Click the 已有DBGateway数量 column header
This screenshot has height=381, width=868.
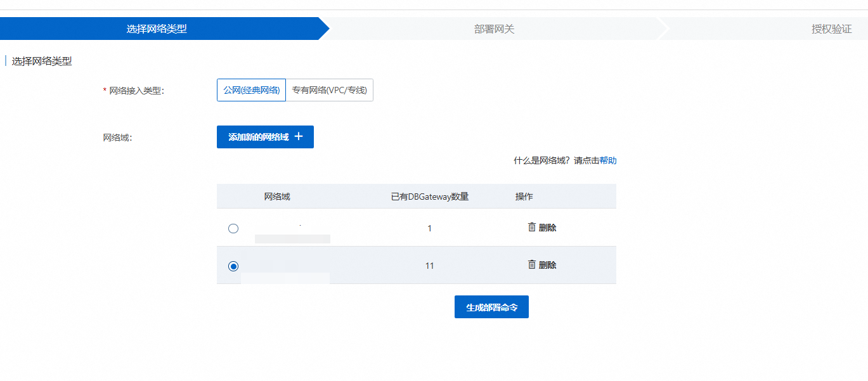coord(429,196)
